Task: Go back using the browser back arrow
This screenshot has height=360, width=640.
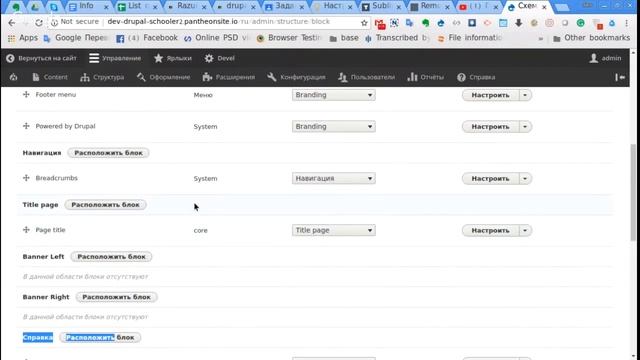Action: tap(11, 23)
